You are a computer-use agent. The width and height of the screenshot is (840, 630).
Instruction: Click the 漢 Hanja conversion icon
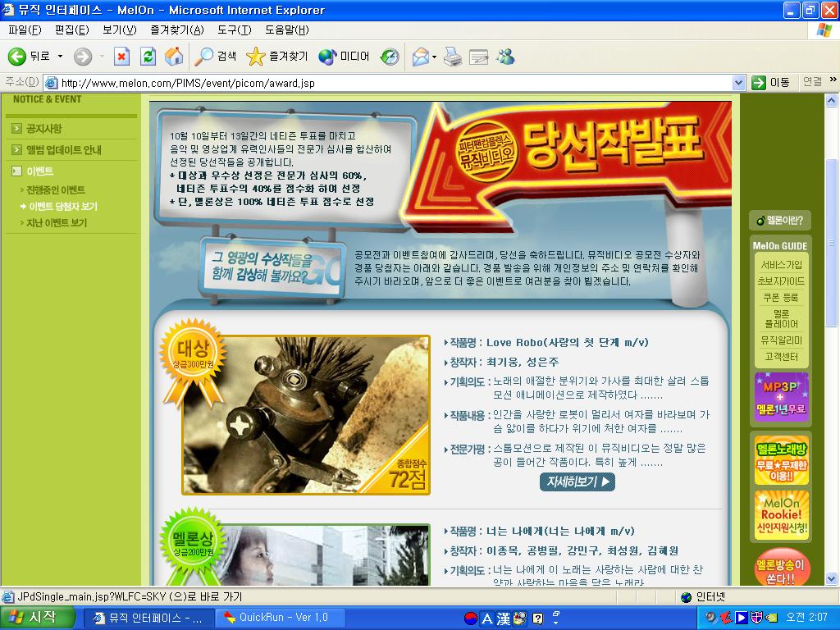503,619
